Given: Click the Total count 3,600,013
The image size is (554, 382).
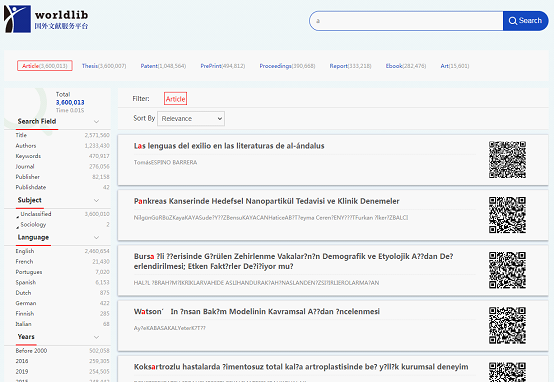Looking at the screenshot, I should tap(70, 102).
